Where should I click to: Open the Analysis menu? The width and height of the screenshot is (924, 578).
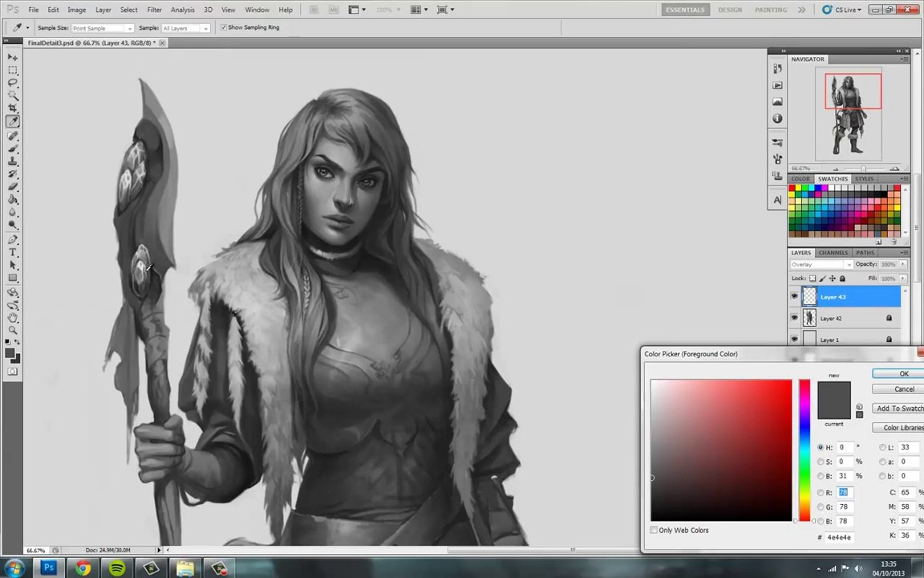click(x=183, y=10)
